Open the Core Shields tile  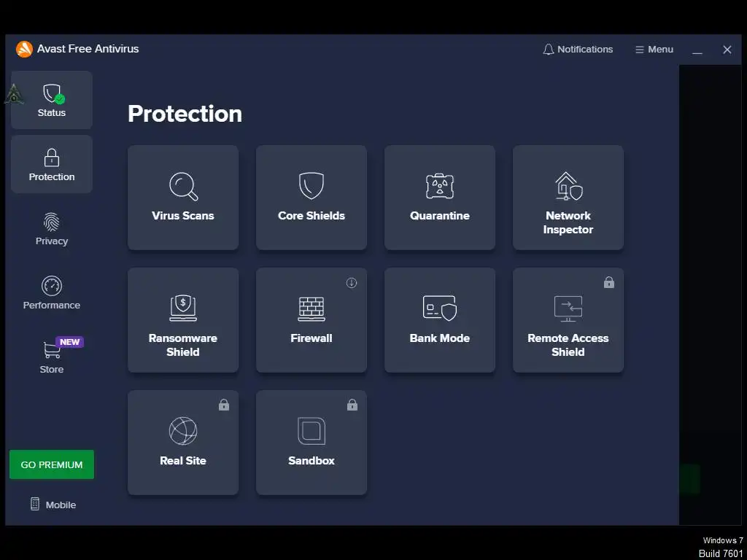click(311, 198)
